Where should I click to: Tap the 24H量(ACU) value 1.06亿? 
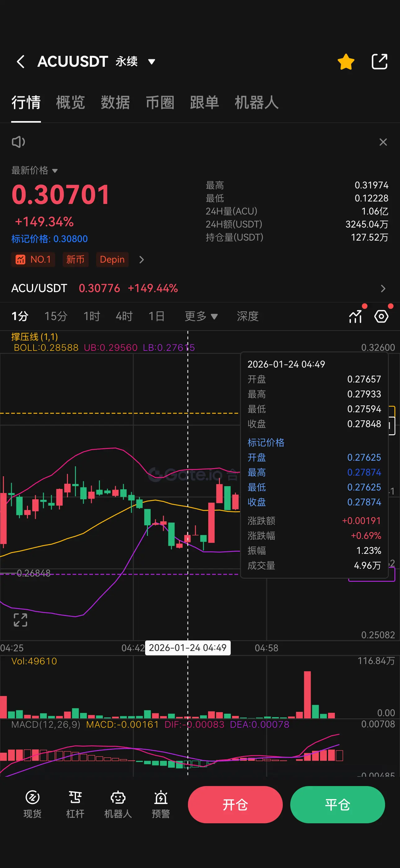coord(375,211)
